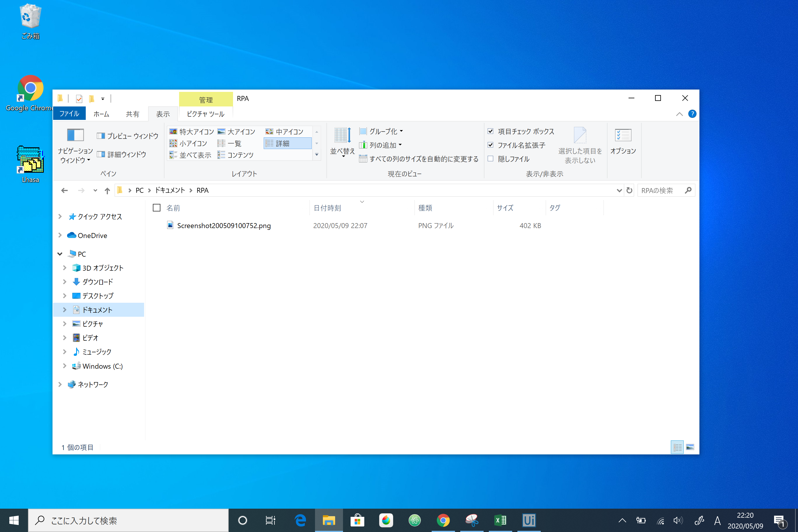This screenshot has width=798, height=532.
Task: Open UiPath from the taskbar
Action: [x=528, y=520]
